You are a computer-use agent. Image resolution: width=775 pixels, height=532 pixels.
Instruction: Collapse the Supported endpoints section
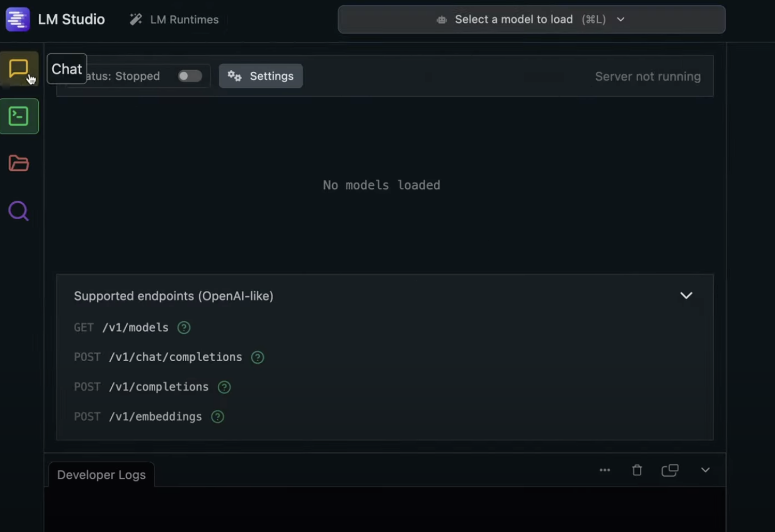tap(686, 296)
